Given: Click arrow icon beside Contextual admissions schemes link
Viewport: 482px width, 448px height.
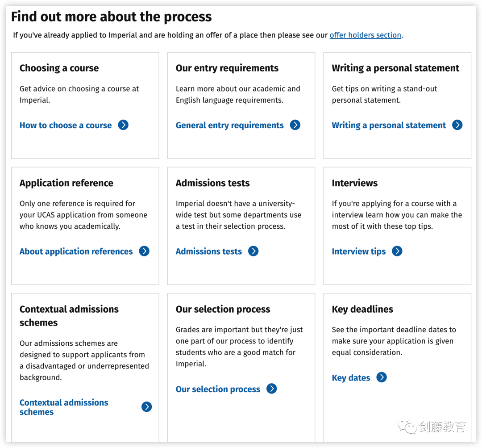Looking at the screenshot, I should point(147,407).
